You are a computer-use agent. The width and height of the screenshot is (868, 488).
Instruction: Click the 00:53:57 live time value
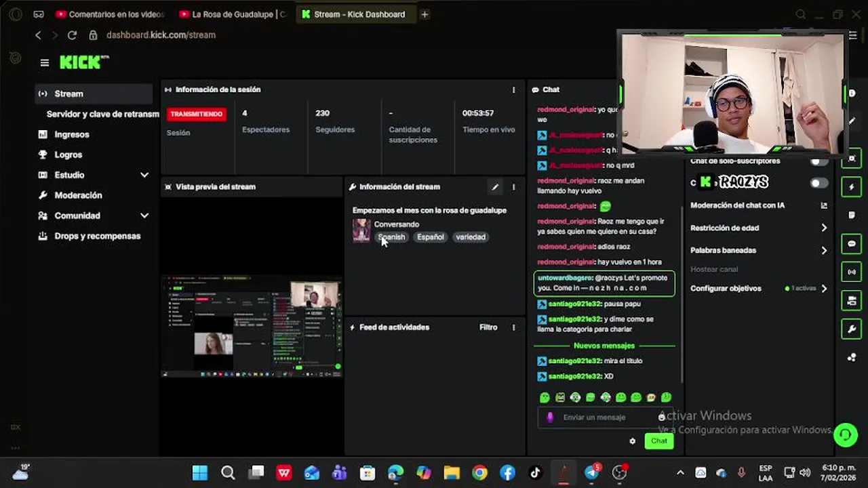tap(478, 113)
